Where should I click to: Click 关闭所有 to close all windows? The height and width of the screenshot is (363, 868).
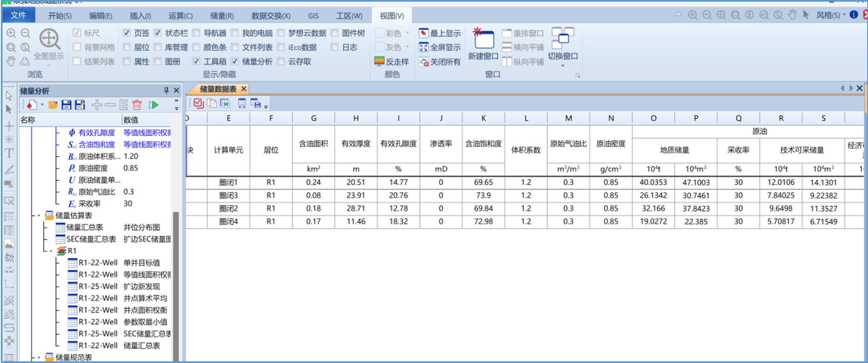pos(440,62)
